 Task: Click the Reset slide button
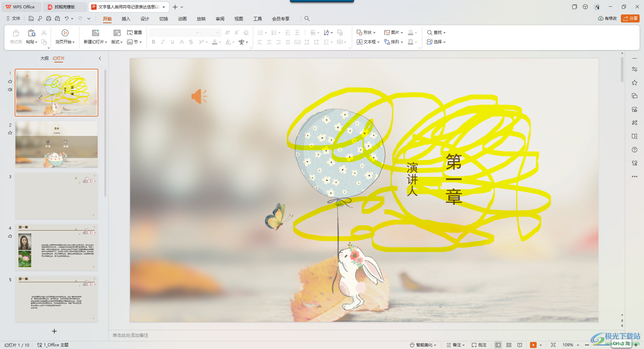135,33
